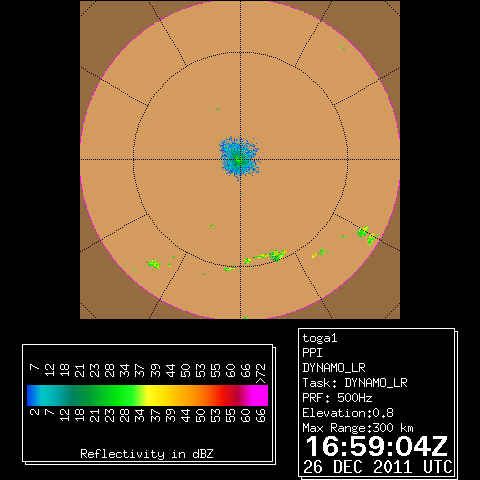Select the tiny echo near the northeast range edge
The image size is (480, 480).
coord(342,48)
